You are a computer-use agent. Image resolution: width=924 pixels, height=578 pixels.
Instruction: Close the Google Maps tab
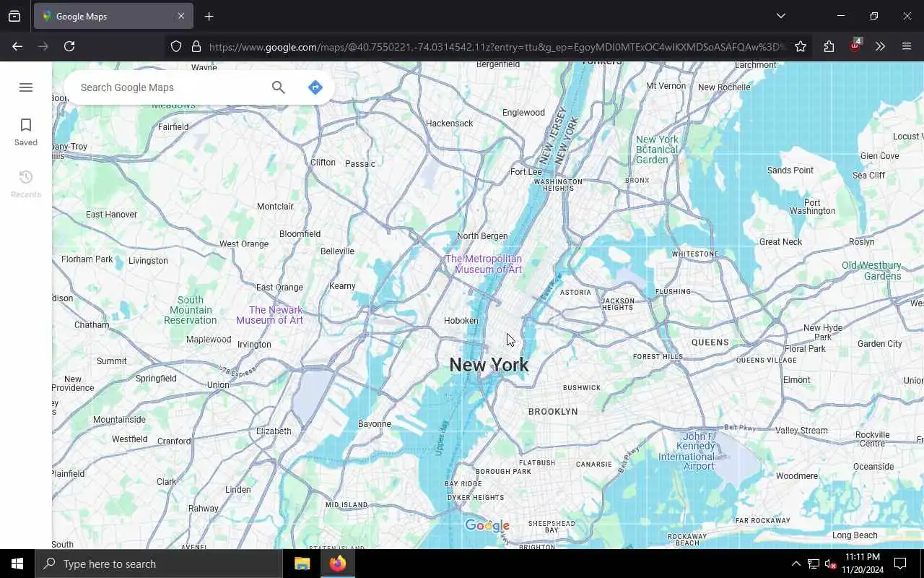181,16
